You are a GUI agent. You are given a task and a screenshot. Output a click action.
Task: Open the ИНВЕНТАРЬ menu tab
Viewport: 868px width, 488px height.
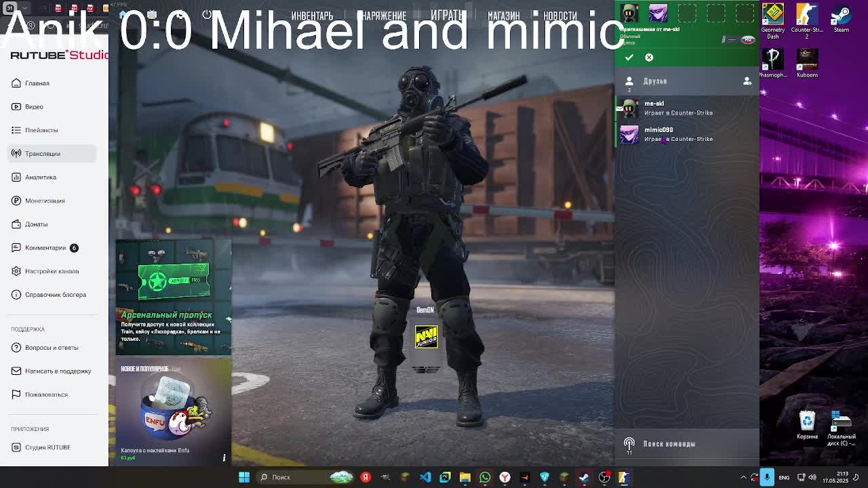(x=312, y=16)
